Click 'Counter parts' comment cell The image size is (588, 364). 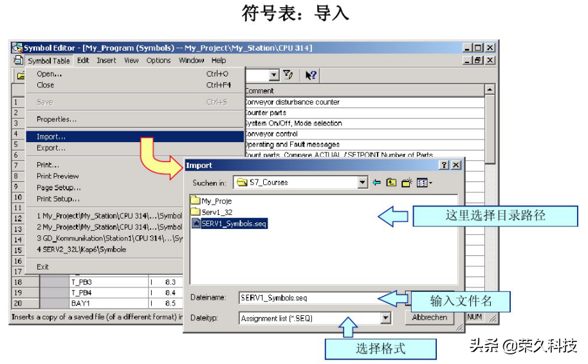[x=363, y=113]
